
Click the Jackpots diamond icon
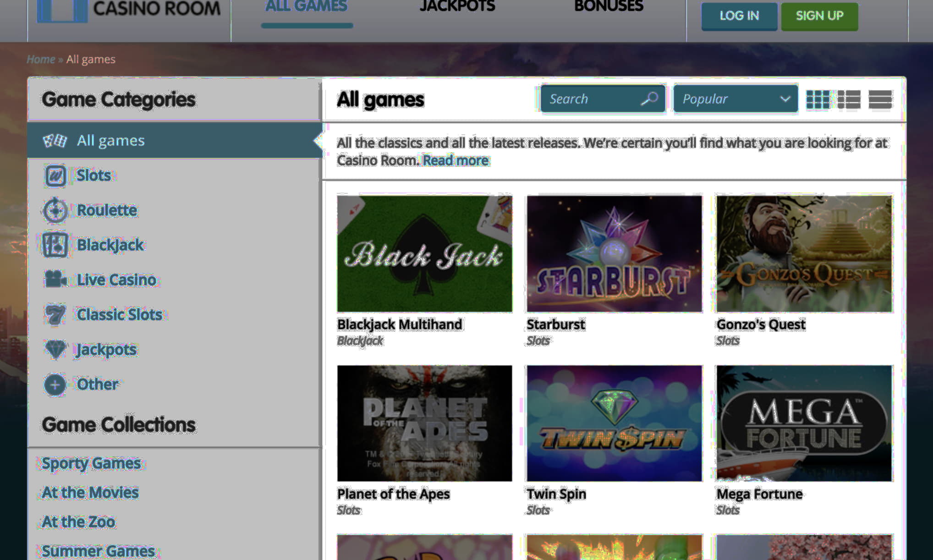[x=55, y=349]
